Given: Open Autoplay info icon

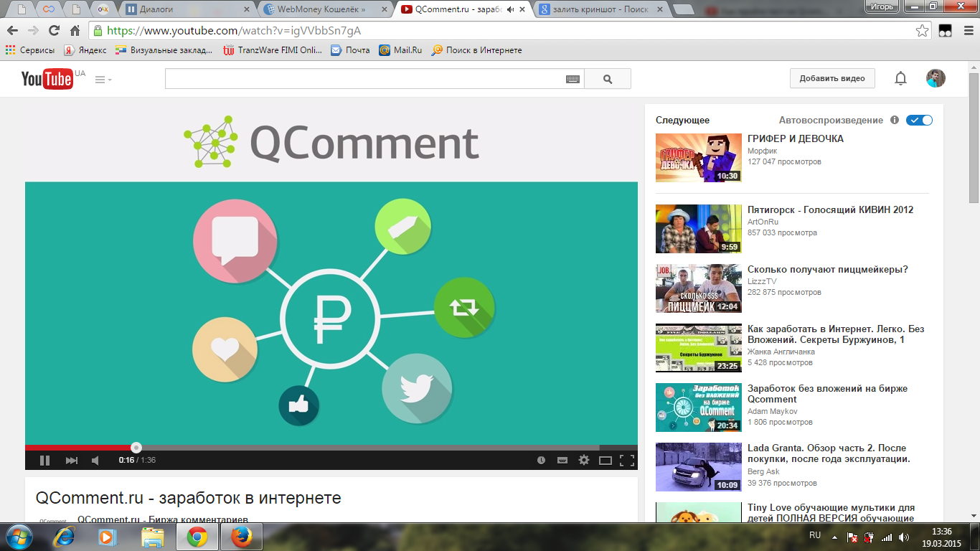Looking at the screenshot, I should coord(895,120).
